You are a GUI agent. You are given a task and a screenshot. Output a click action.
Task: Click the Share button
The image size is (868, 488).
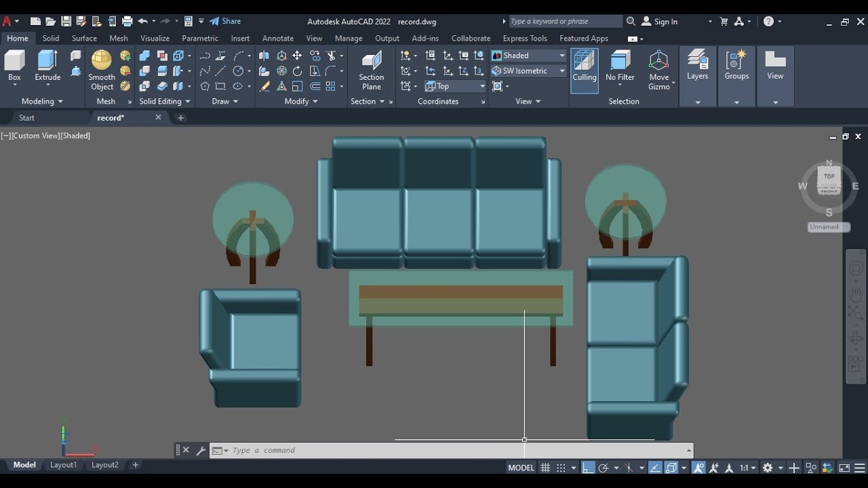(x=225, y=22)
